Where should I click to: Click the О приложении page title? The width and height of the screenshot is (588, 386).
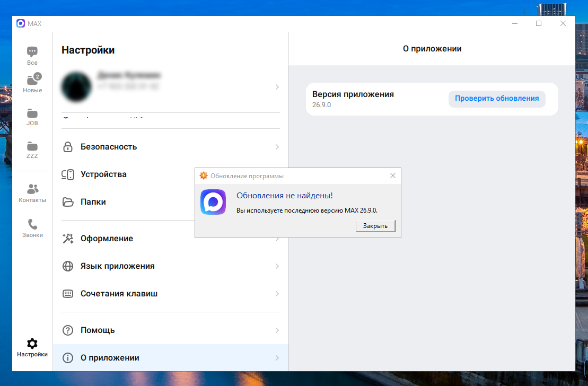pyautogui.click(x=432, y=49)
